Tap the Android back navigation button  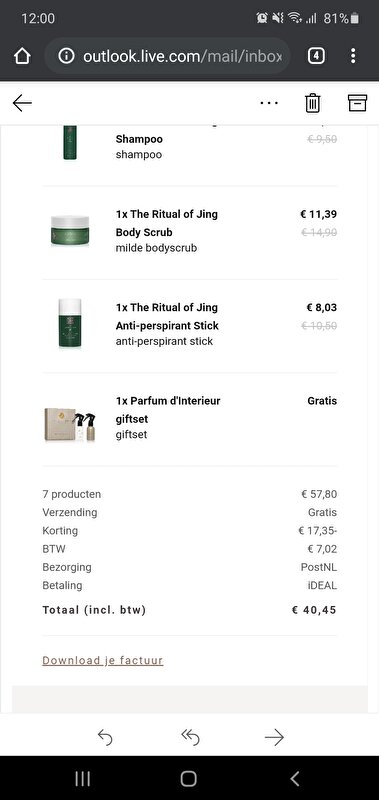pos(294,778)
